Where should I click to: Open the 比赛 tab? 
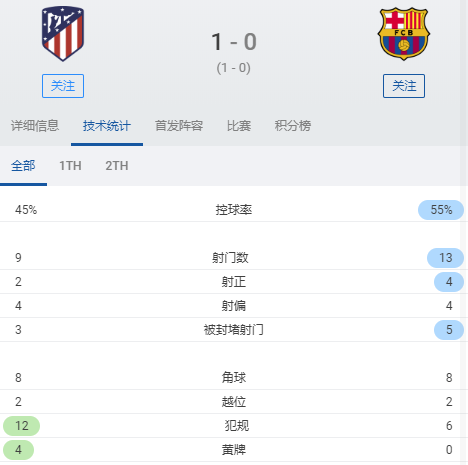click(x=239, y=126)
